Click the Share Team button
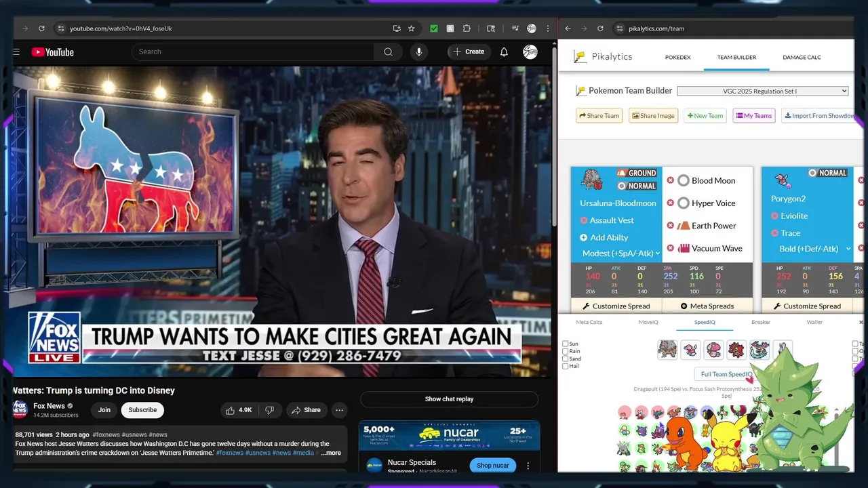The width and height of the screenshot is (868, 488). click(x=599, y=116)
